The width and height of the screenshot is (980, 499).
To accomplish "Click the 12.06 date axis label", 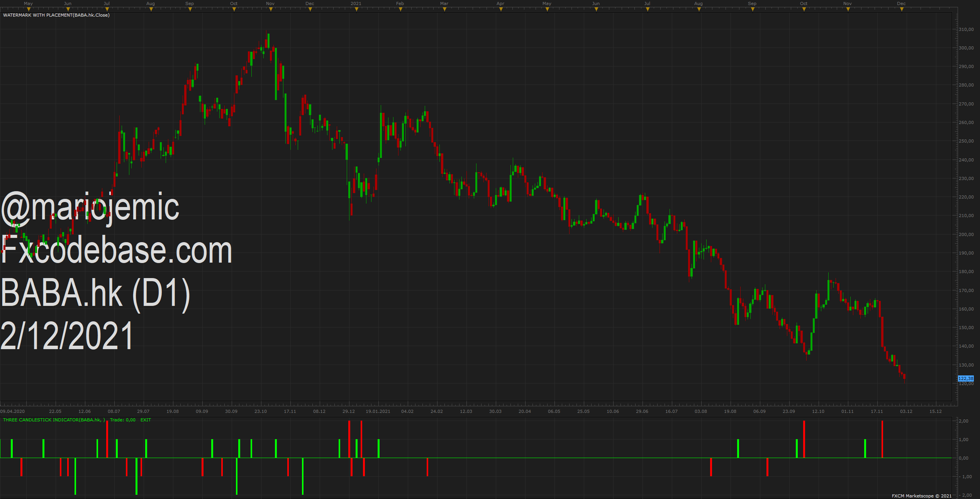I will tap(85, 411).
